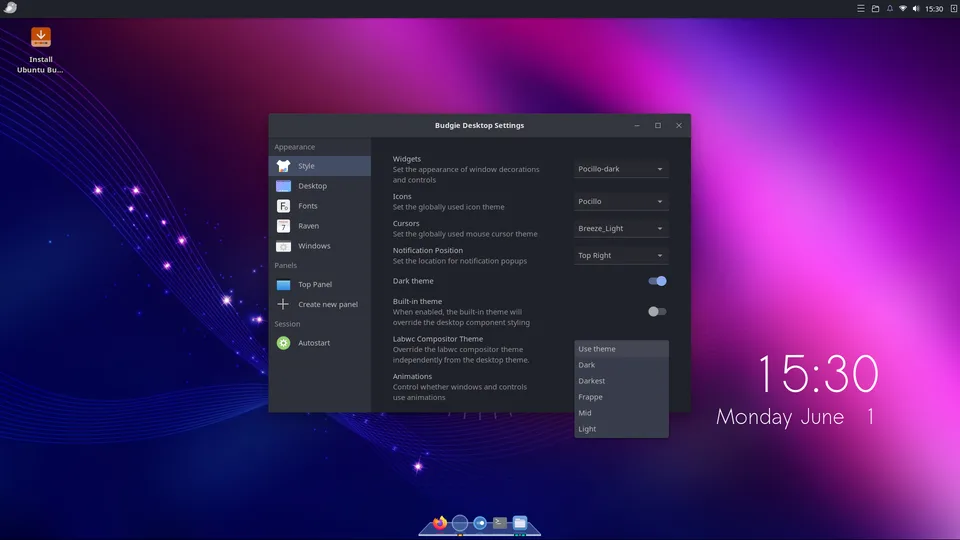Open the Places folder icon in top panel
The image size is (960, 540).
876,9
